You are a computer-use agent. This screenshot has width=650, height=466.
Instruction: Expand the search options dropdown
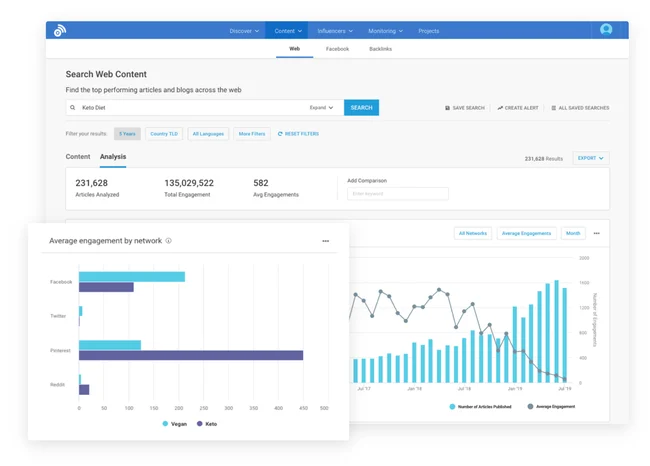coord(321,107)
